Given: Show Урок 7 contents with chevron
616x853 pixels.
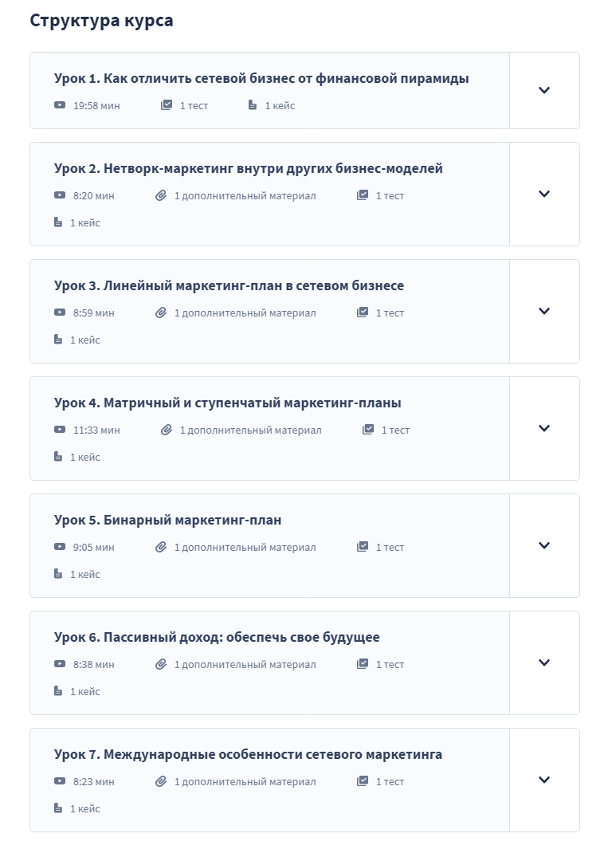Looking at the screenshot, I should tap(544, 780).
